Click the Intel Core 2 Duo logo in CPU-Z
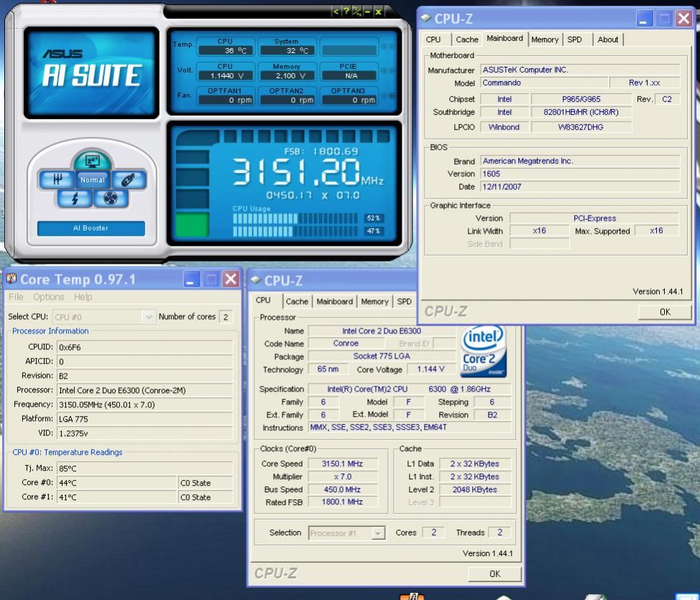Viewport: 700px width, 600px height. 484,351
